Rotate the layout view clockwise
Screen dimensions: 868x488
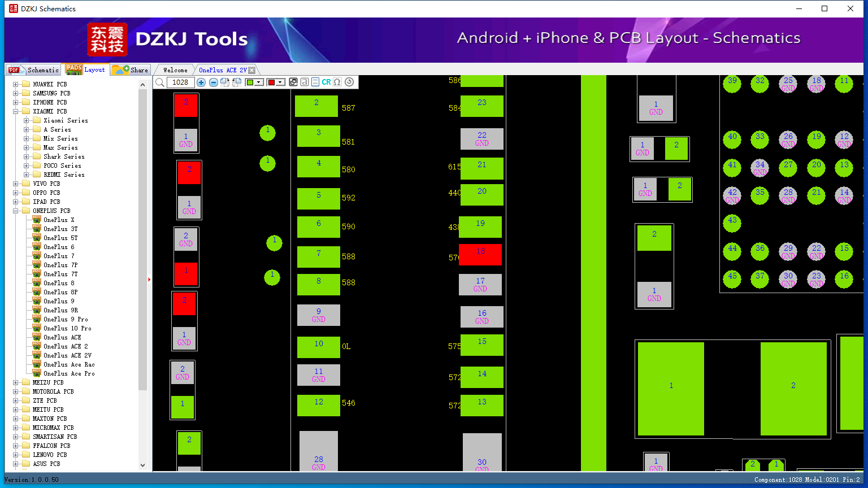[225, 82]
